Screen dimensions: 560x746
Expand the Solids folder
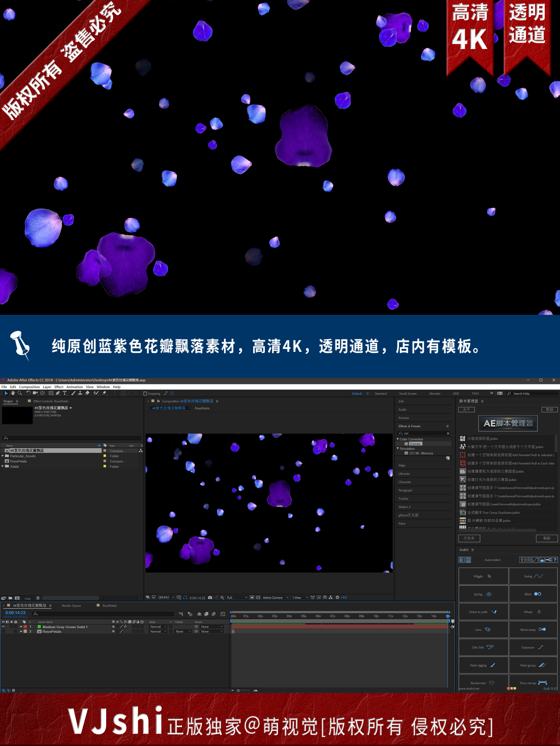(x=3, y=466)
